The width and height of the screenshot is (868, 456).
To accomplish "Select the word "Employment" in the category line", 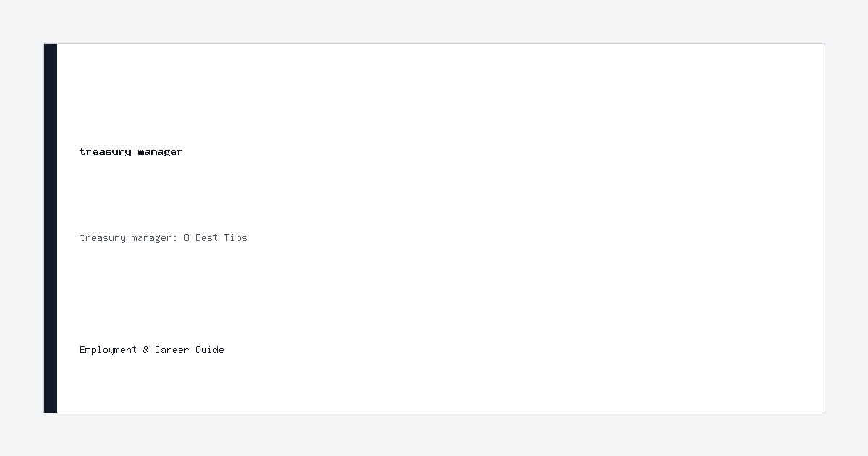I will [109, 350].
